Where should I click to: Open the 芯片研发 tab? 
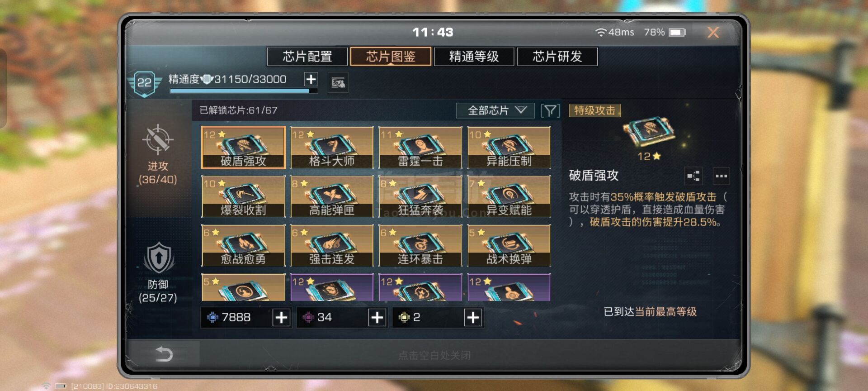point(557,57)
